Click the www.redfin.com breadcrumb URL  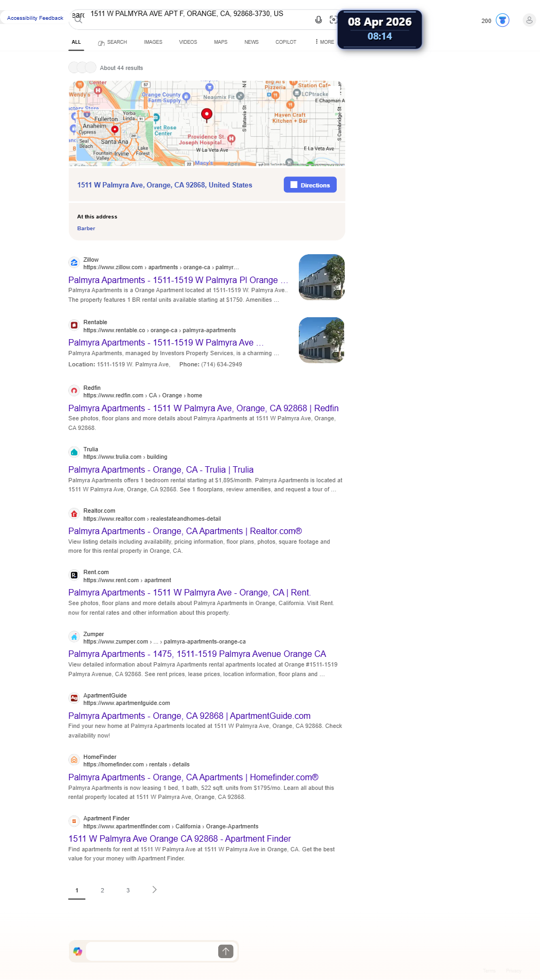(x=142, y=396)
